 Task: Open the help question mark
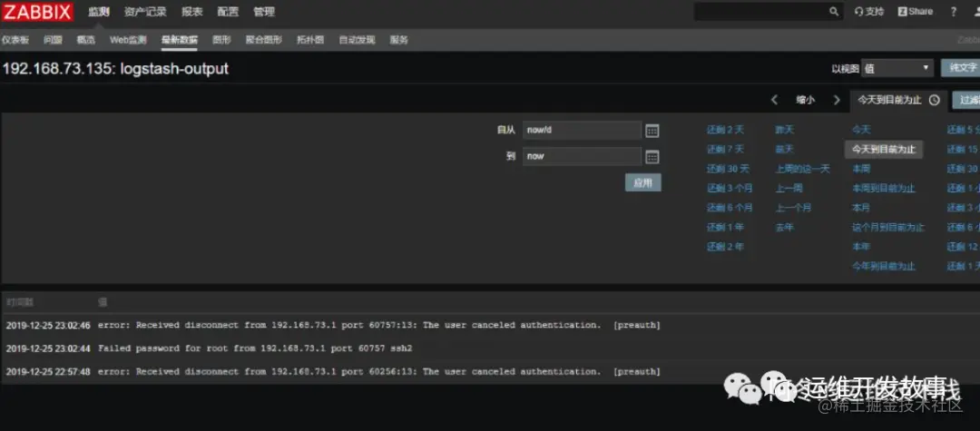(953, 11)
